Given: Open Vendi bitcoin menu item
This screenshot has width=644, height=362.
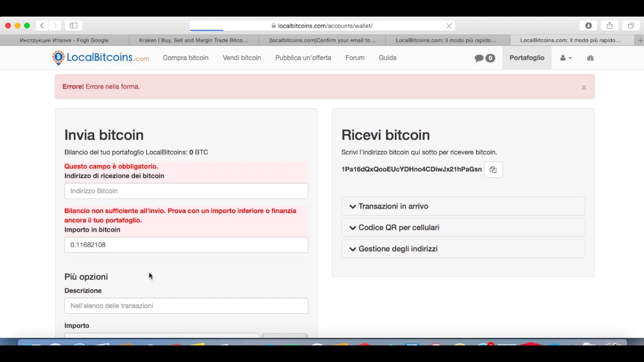Looking at the screenshot, I should (242, 58).
